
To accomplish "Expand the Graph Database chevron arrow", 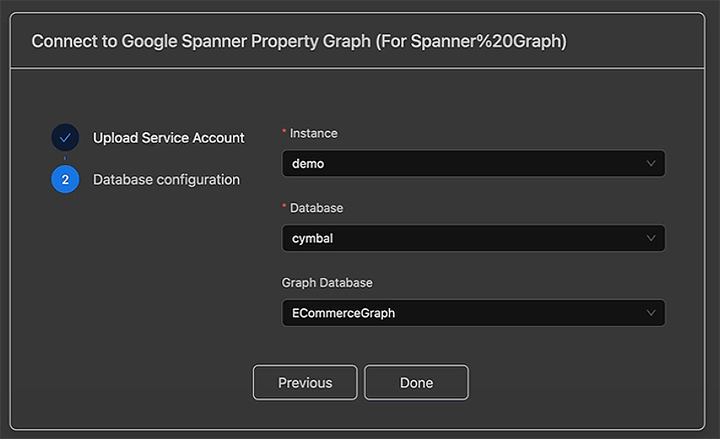I will click(651, 313).
